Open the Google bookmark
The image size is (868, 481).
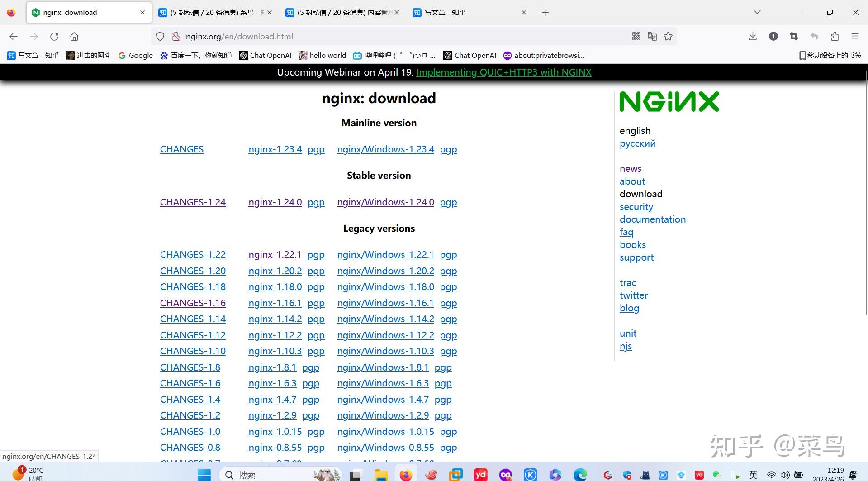pos(136,56)
